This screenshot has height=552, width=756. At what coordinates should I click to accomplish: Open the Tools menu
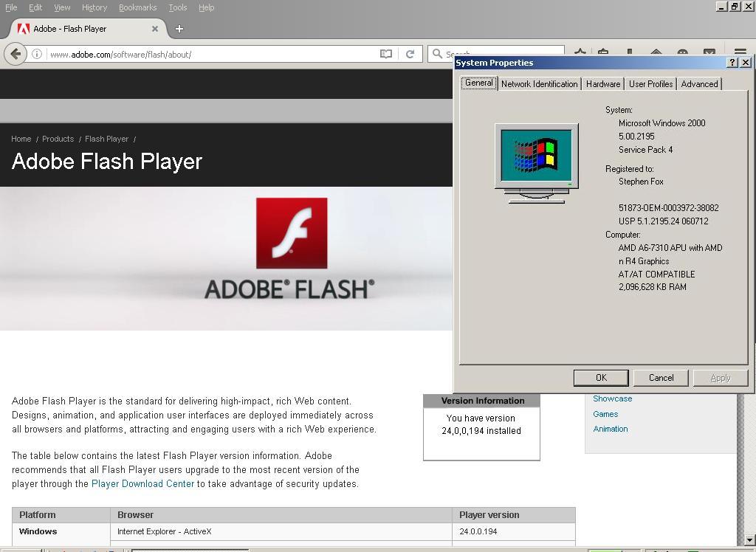pos(177,7)
